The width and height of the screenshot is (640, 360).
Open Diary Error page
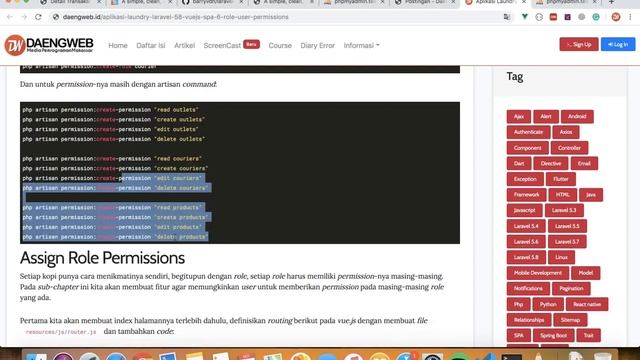click(x=318, y=45)
